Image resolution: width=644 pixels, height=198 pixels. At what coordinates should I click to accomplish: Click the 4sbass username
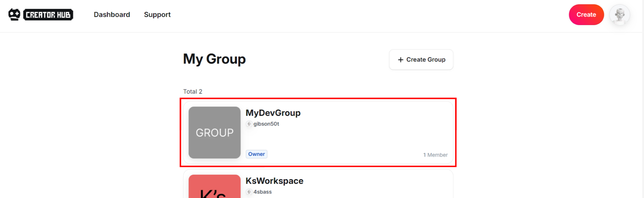click(x=262, y=192)
